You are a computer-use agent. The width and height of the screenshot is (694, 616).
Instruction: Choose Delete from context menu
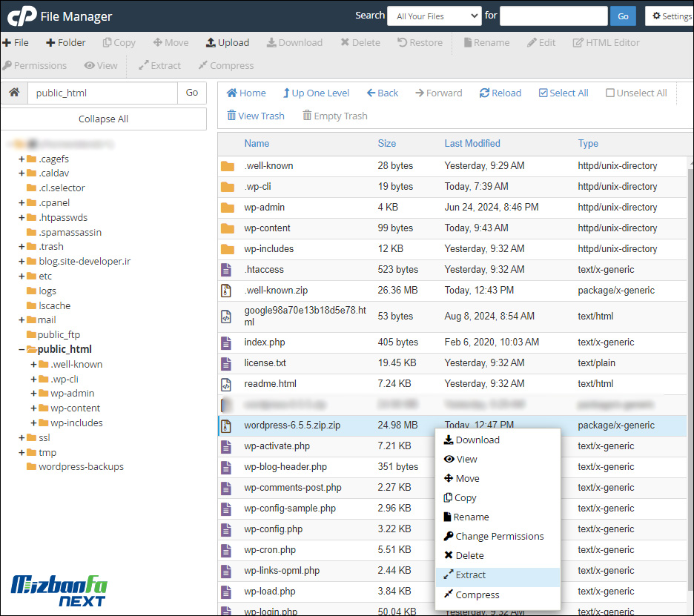pyautogui.click(x=498, y=556)
